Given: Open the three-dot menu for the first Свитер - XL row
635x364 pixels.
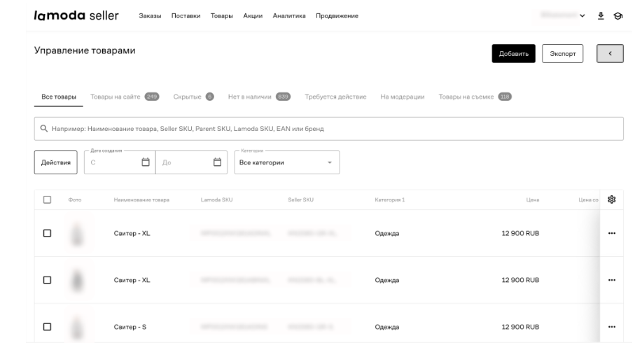Looking at the screenshot, I should [x=612, y=234].
